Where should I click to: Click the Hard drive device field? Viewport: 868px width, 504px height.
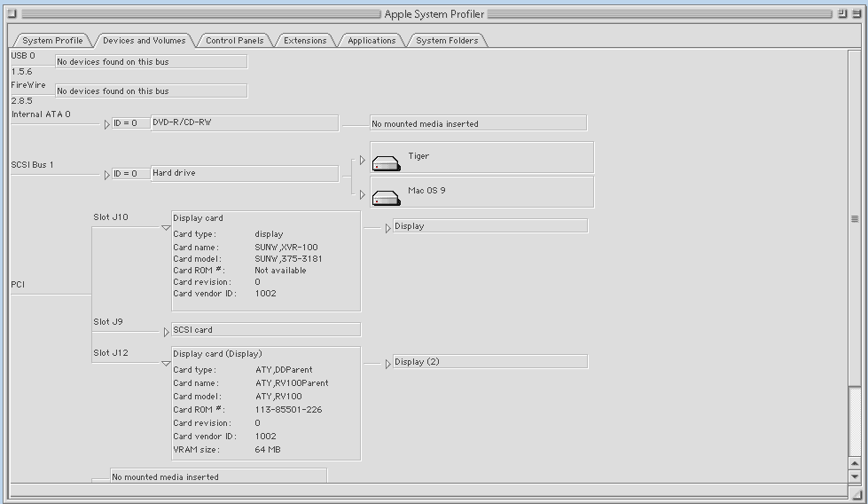245,173
